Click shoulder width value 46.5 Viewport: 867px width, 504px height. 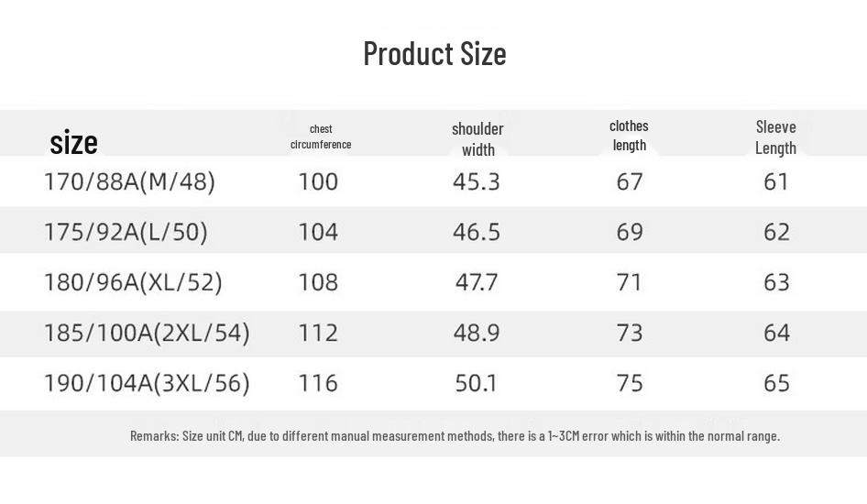[477, 232]
